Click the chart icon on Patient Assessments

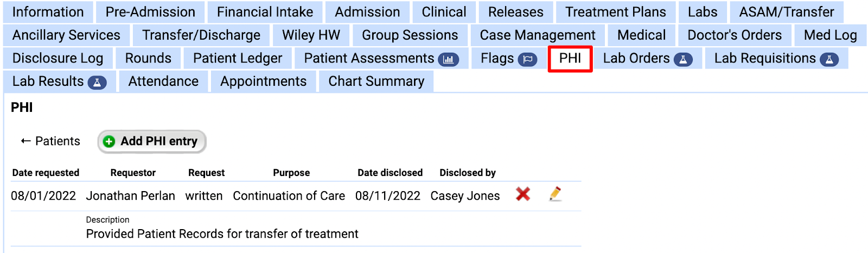point(449,59)
